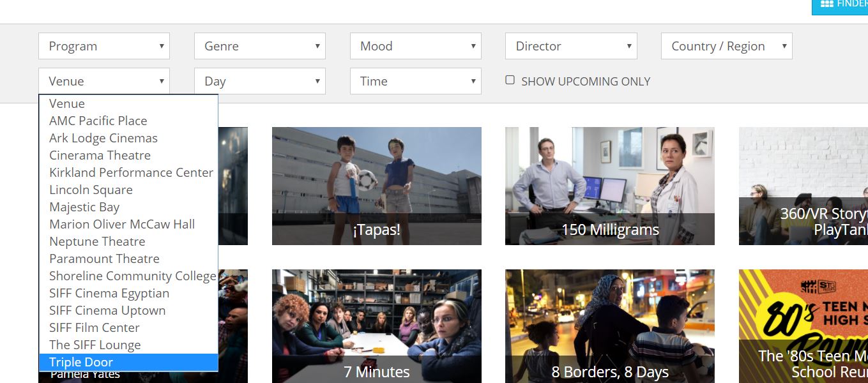Image resolution: width=868 pixels, height=383 pixels.
Task: Select Marion Oliver McCaw Hall venue
Action: pos(128,224)
